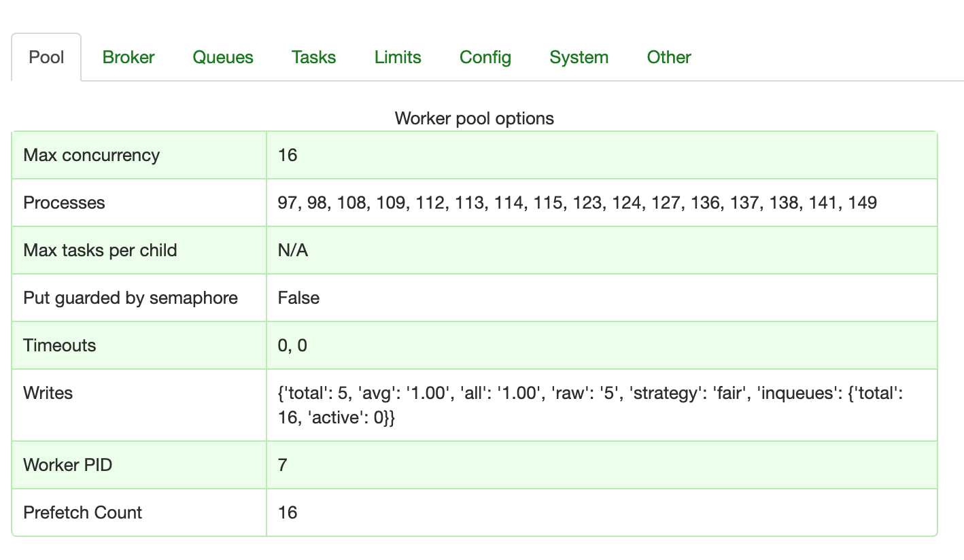Open the Queues tab
This screenshot has height=560, width=964.
(x=222, y=57)
